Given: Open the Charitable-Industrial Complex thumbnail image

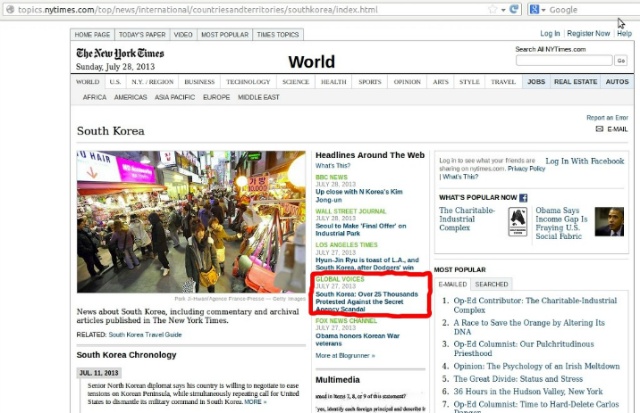Looking at the screenshot, I should 518,222.
